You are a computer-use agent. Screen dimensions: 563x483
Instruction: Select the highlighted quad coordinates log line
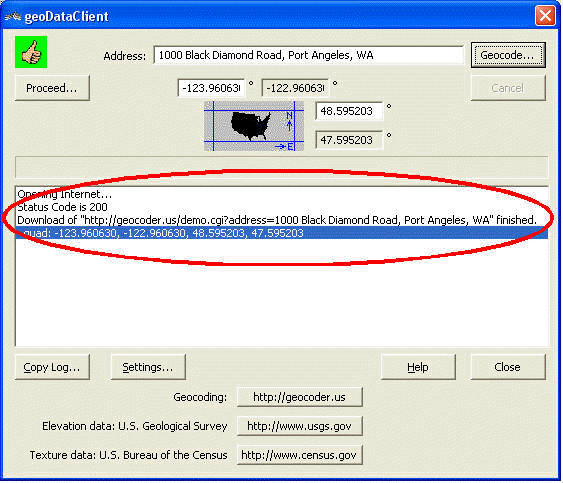pyautogui.click(x=282, y=233)
